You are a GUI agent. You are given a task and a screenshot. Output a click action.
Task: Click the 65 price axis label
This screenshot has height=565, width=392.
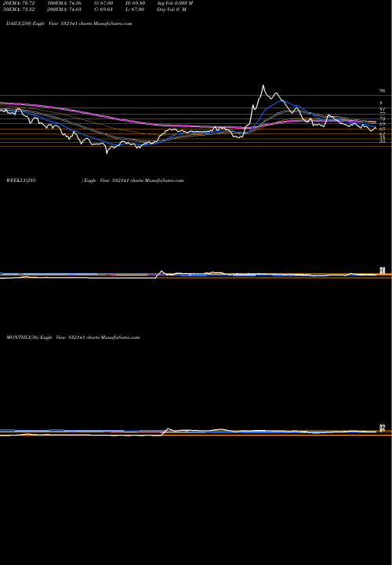click(x=383, y=129)
